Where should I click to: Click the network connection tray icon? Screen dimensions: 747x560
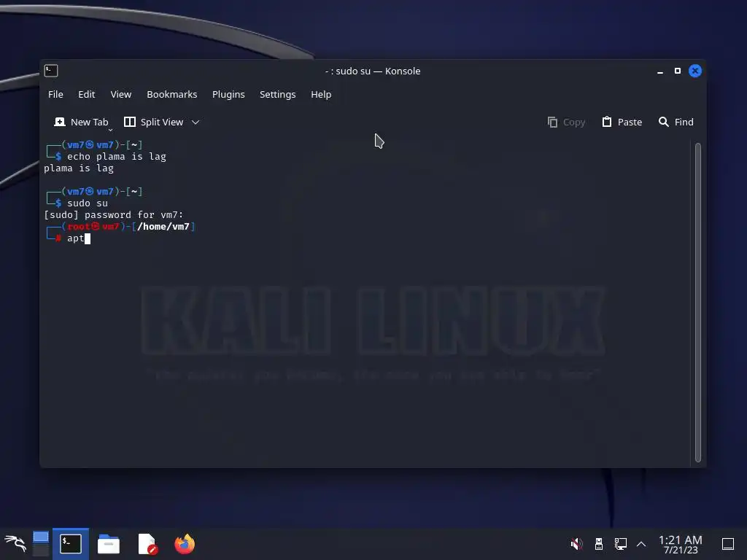620,544
